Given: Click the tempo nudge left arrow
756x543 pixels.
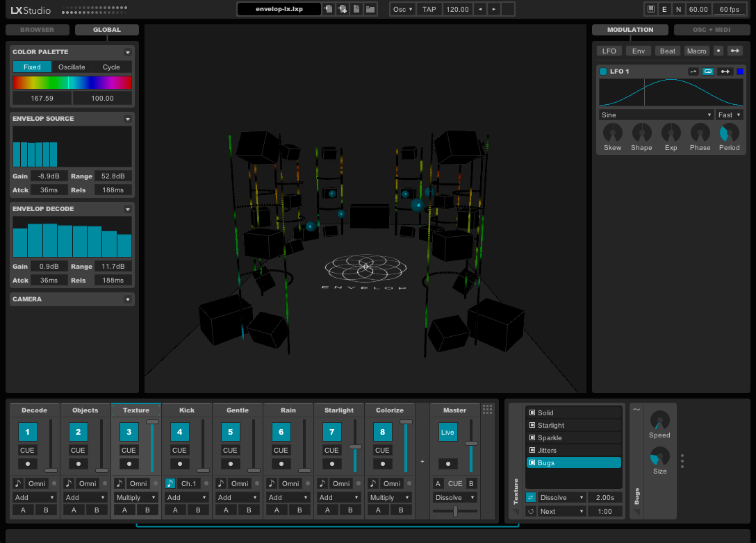Looking at the screenshot, I should click(480, 9).
